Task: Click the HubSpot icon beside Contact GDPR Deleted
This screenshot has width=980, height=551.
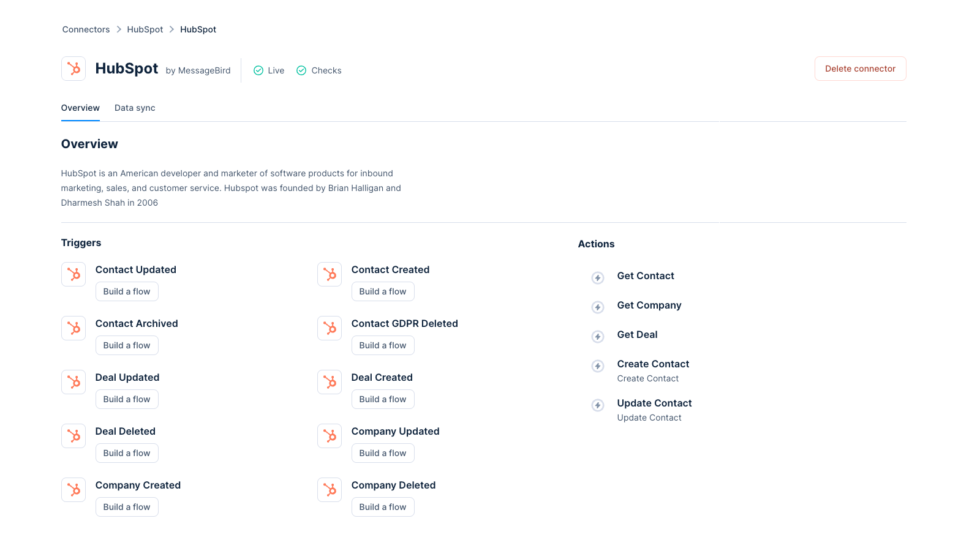Action: tap(330, 328)
